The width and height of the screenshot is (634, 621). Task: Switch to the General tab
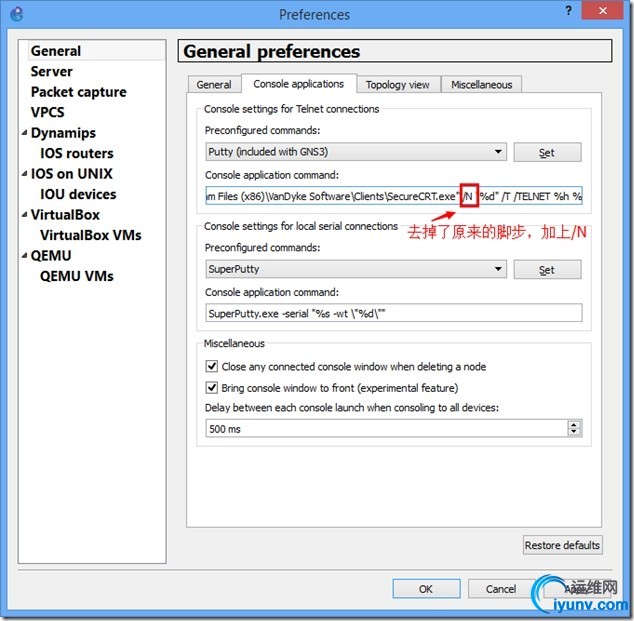(214, 84)
